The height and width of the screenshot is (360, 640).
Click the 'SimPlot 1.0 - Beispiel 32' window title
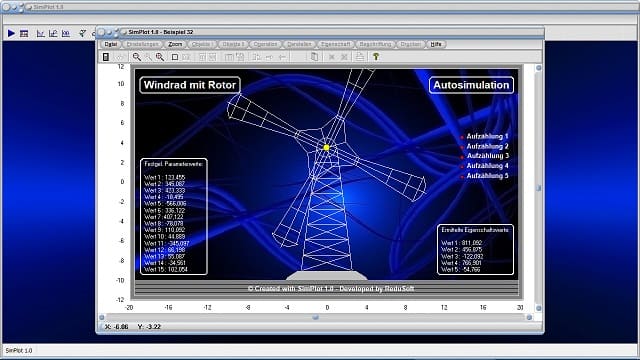(x=161, y=32)
